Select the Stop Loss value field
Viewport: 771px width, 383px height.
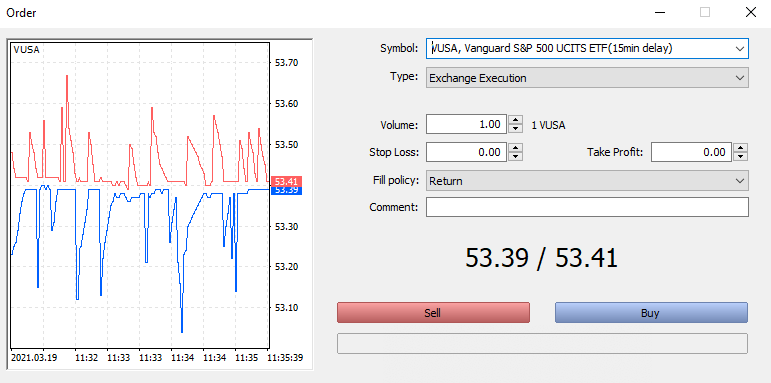[466, 152]
